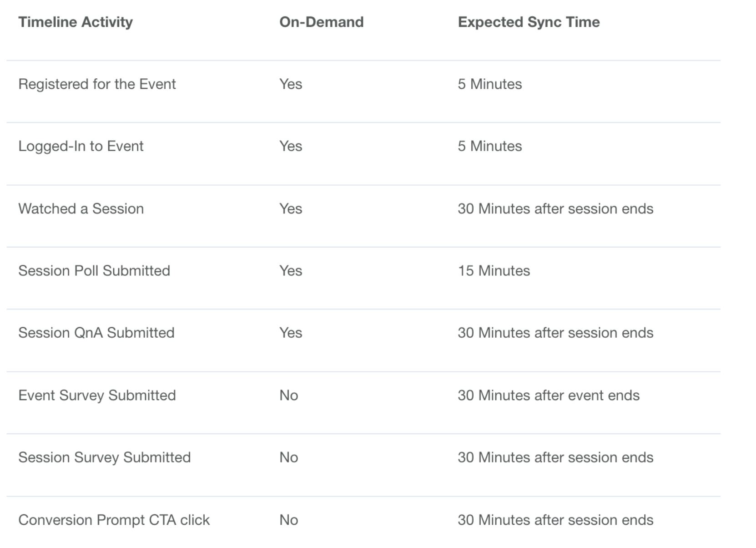Click No in Conversion Prompt CTA row
Image resolution: width=756 pixels, height=548 pixels.
click(289, 520)
